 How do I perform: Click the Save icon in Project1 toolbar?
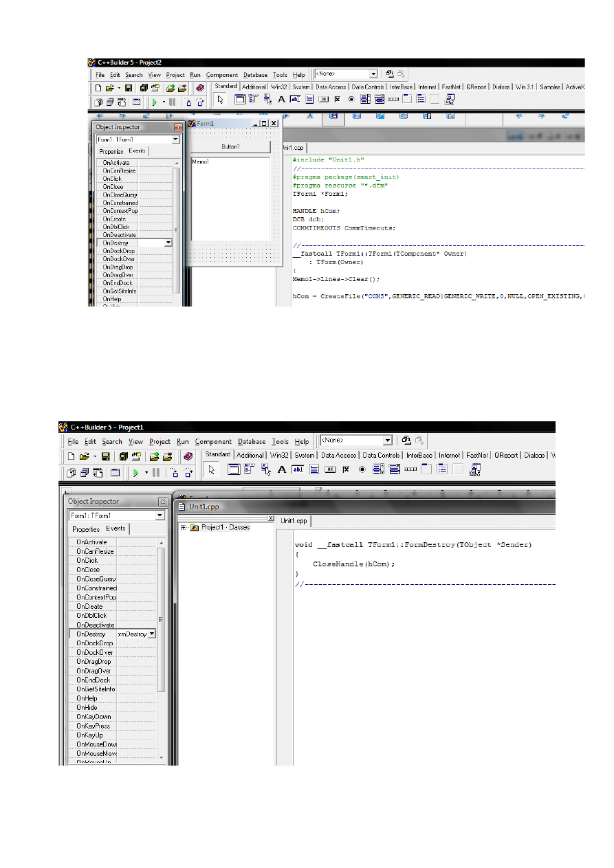pyautogui.click(x=106, y=456)
